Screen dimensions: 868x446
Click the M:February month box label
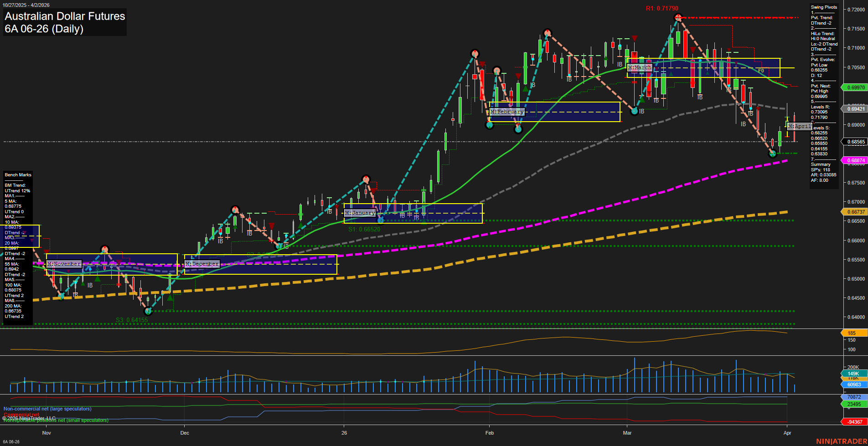click(507, 111)
